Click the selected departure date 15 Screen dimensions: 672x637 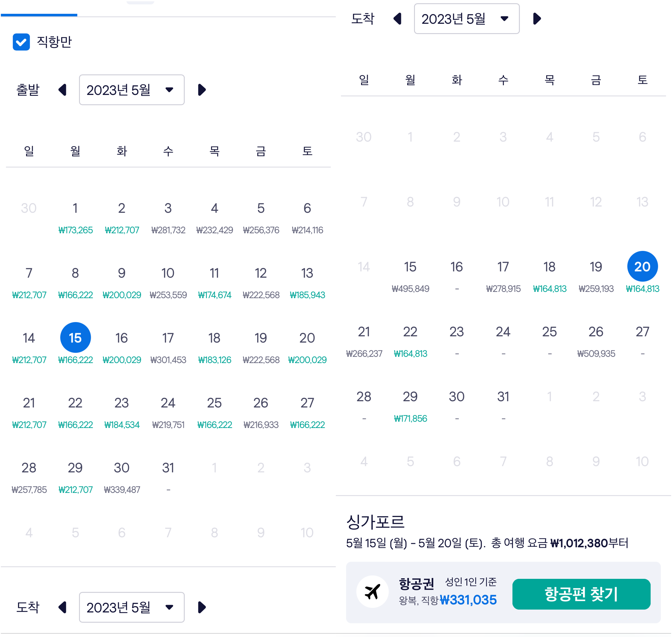[75, 337]
